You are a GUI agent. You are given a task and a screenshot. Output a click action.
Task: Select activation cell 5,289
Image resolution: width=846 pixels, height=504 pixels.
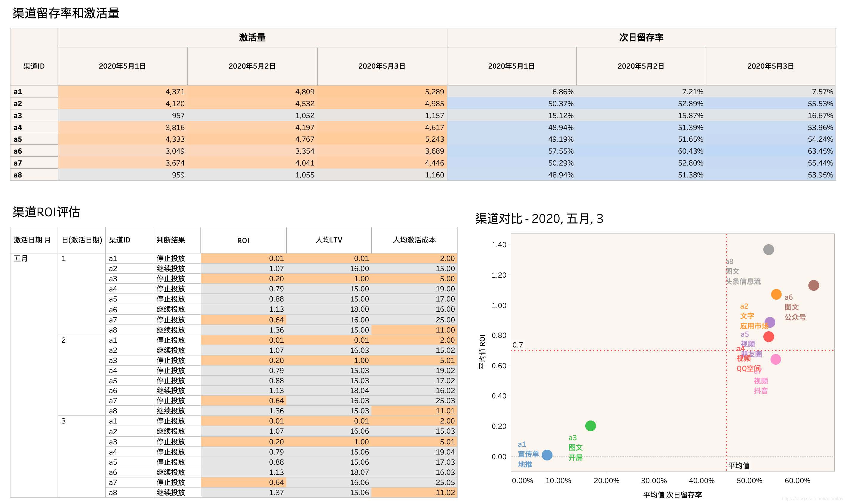[382, 92]
